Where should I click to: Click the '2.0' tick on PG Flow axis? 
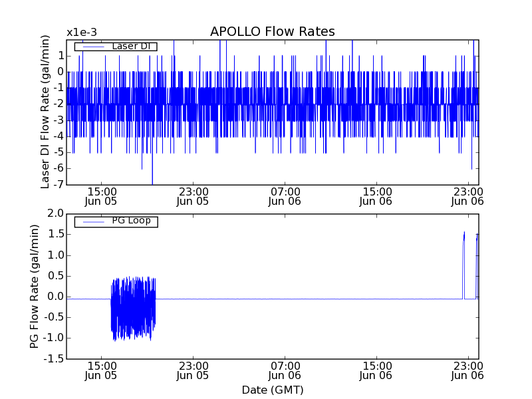(55, 213)
